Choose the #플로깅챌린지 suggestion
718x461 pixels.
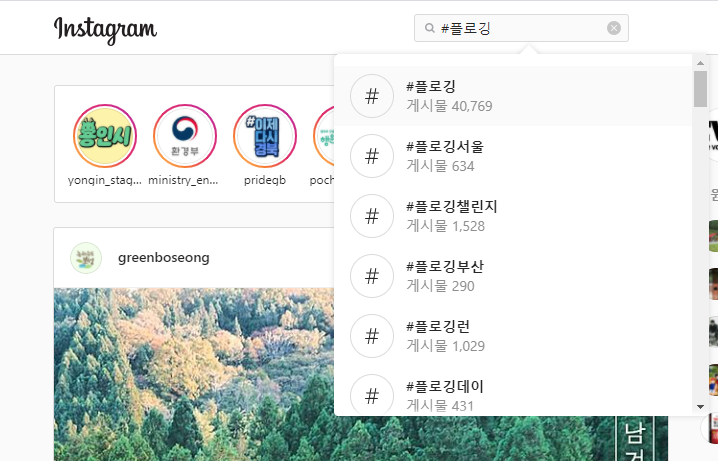(513, 216)
